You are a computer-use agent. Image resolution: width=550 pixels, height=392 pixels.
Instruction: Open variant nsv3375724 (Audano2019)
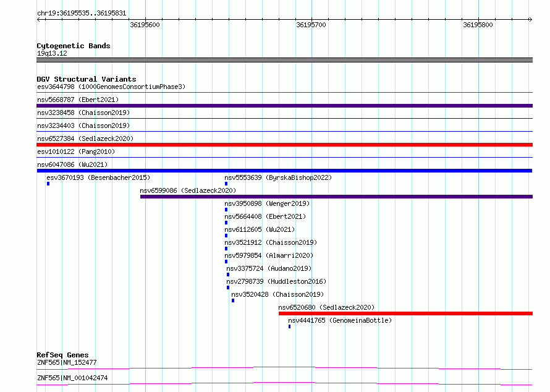tap(269, 268)
